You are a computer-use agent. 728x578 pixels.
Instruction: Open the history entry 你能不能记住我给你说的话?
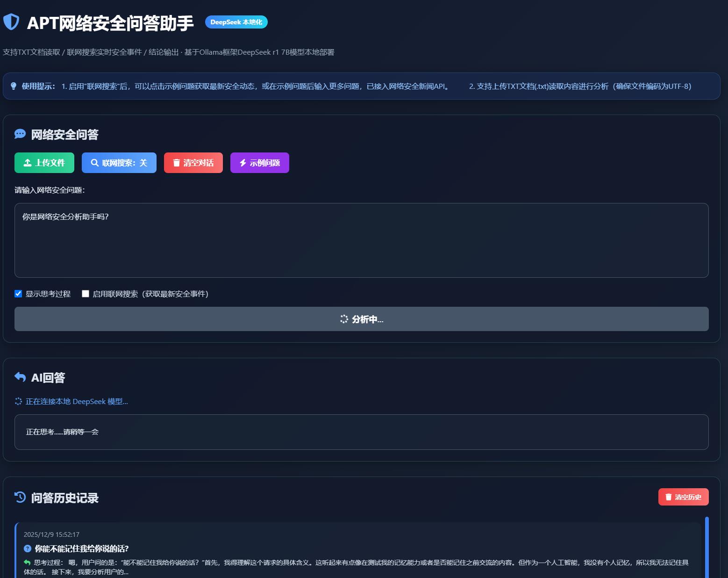click(81, 549)
